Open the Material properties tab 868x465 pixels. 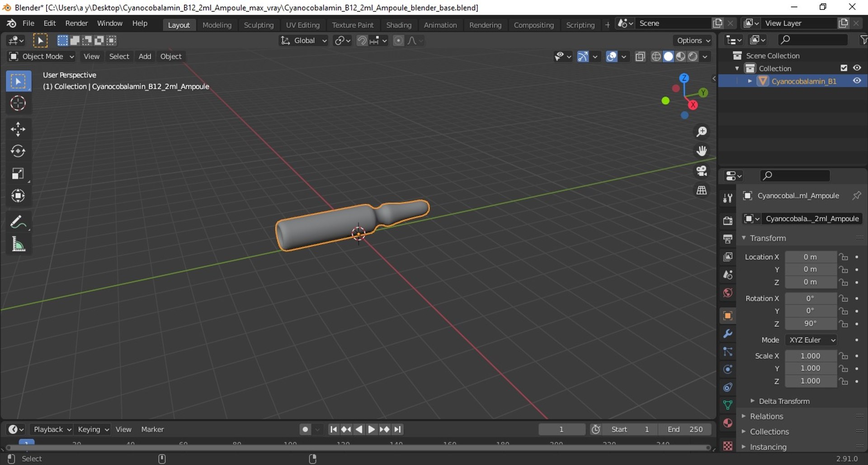pos(727,423)
